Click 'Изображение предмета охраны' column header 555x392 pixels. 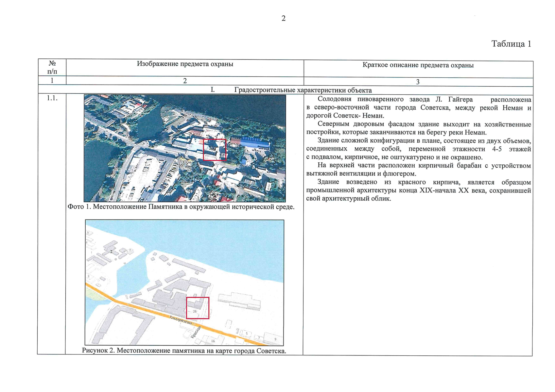[x=185, y=64]
